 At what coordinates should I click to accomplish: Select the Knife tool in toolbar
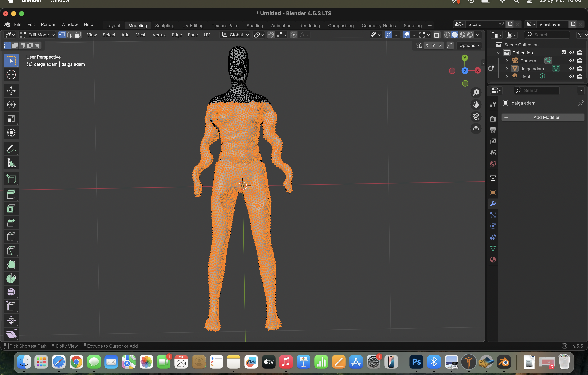[x=11, y=251]
